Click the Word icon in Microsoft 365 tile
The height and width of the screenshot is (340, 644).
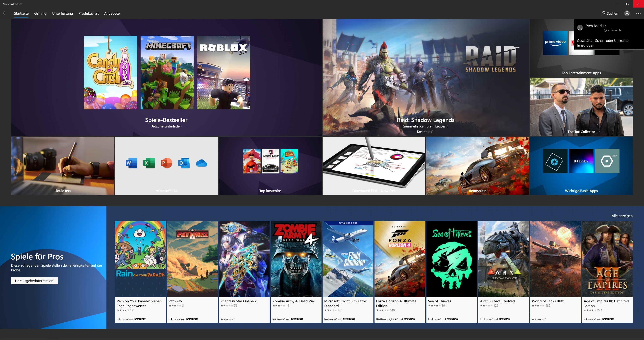[131, 163]
